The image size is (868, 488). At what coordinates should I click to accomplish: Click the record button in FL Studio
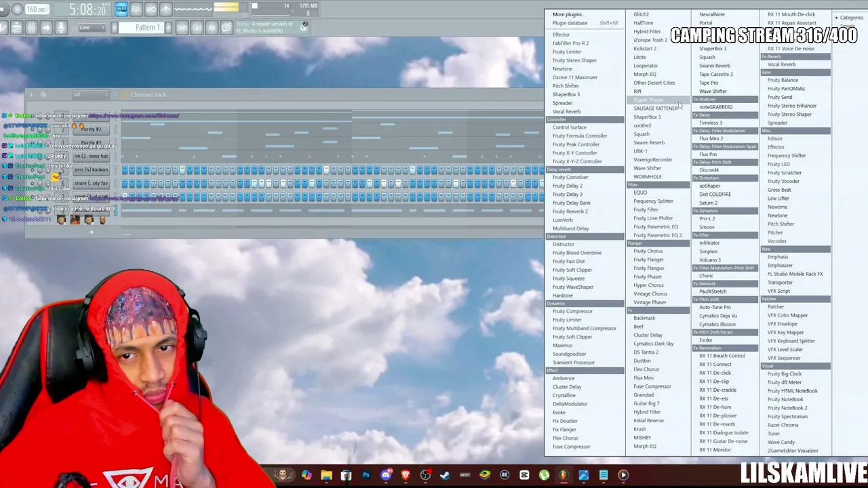click(18, 9)
